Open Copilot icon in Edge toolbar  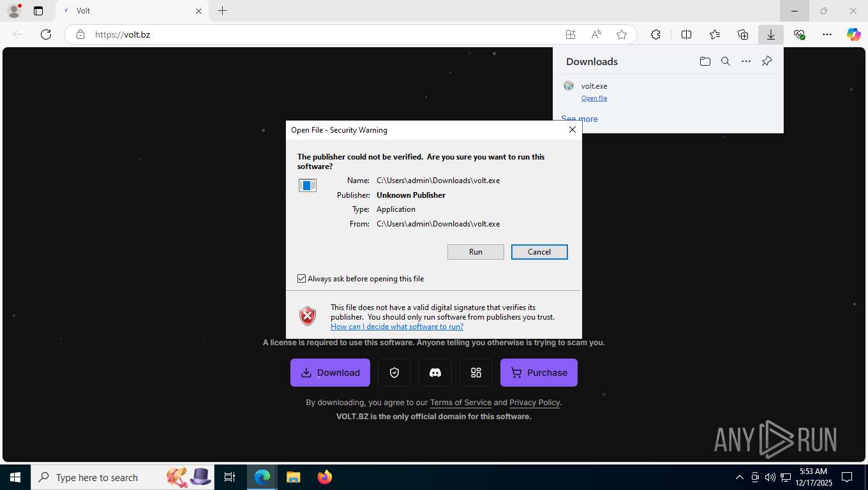[854, 34]
